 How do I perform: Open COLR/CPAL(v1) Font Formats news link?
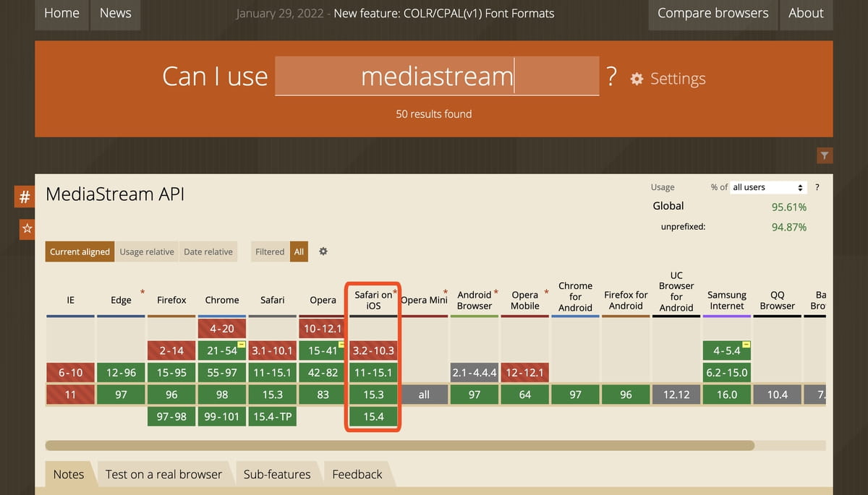444,14
